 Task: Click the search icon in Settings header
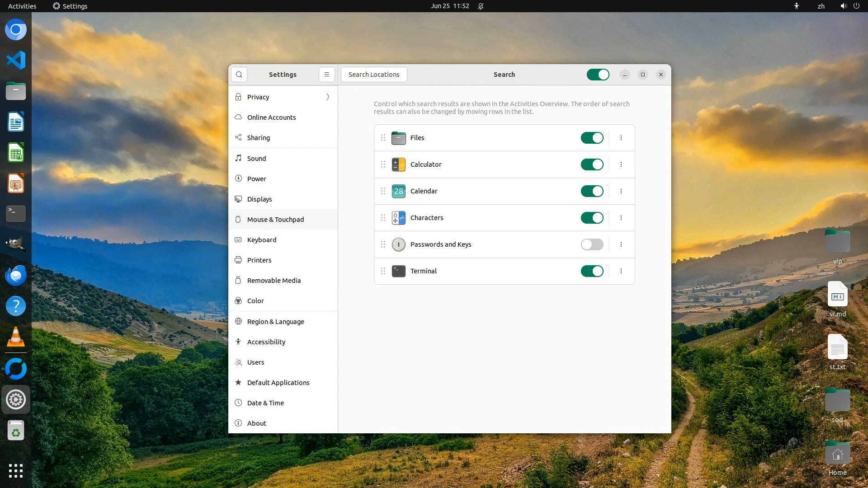point(239,75)
